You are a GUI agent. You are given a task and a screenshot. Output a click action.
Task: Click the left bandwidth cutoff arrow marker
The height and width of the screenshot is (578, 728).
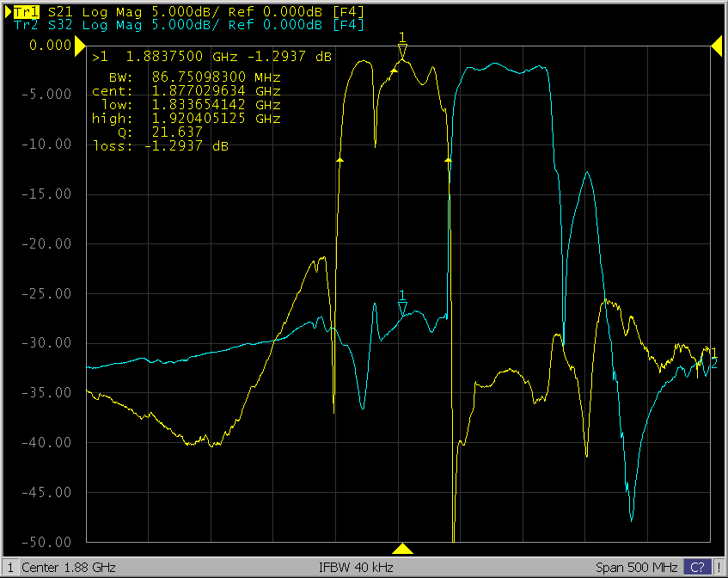(x=340, y=160)
